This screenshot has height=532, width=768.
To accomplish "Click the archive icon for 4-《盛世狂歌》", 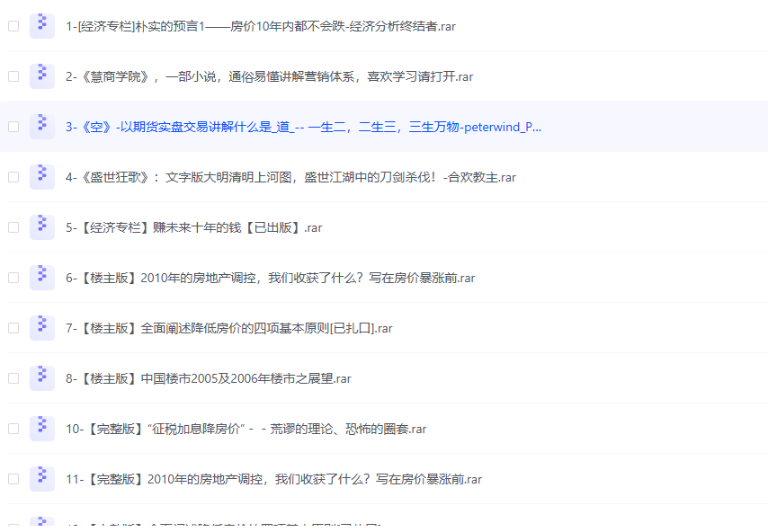I will tap(41, 177).
